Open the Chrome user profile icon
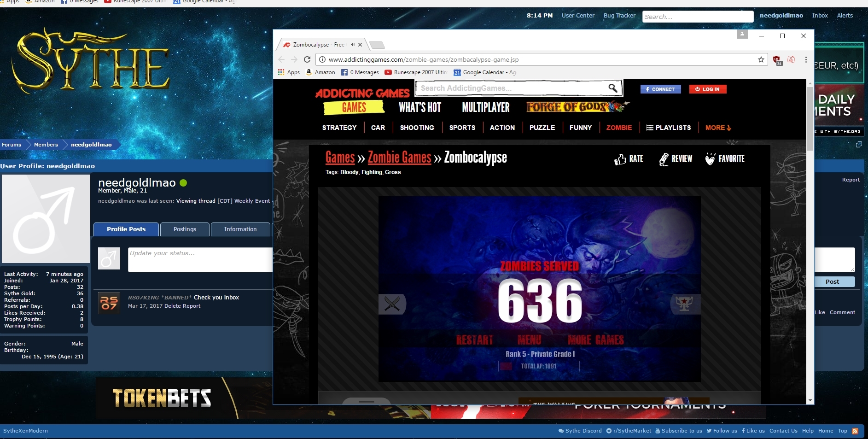The height and width of the screenshot is (439, 868). click(742, 35)
